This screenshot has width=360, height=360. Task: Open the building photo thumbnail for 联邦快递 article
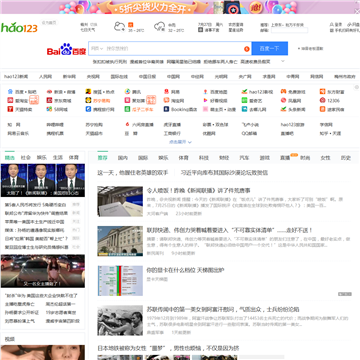tap(120, 241)
